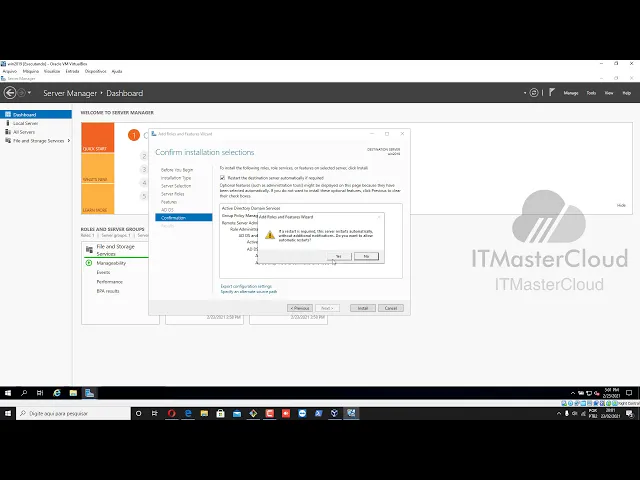
Task: Select Server Selection wizard step
Action: [x=176, y=186]
